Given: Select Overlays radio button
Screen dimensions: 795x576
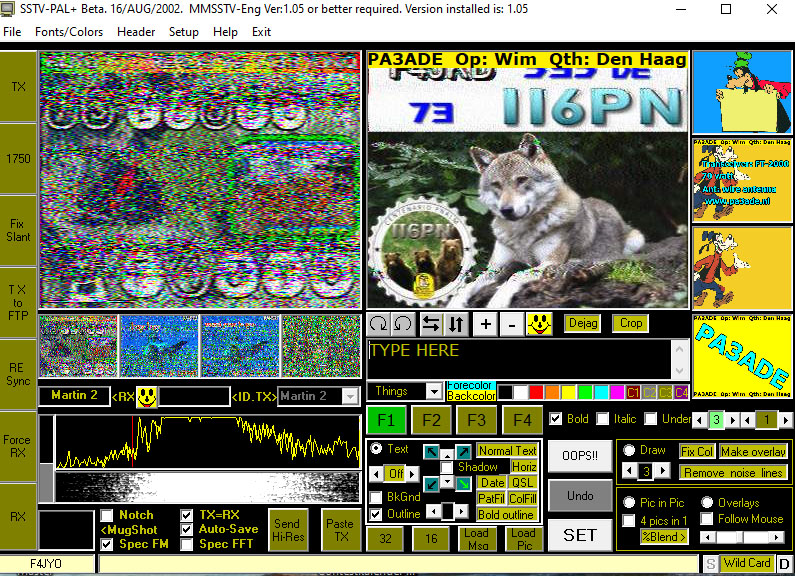Looking at the screenshot, I should [x=707, y=502].
